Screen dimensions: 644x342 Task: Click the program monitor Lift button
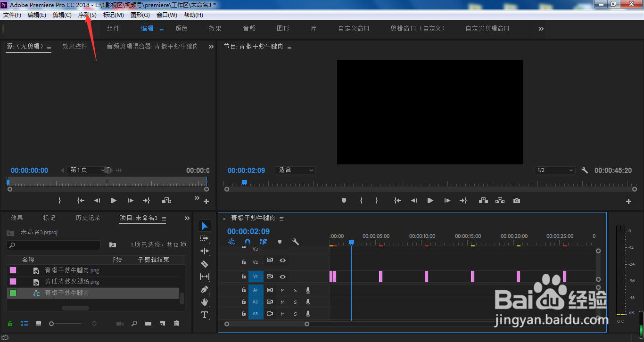click(483, 201)
